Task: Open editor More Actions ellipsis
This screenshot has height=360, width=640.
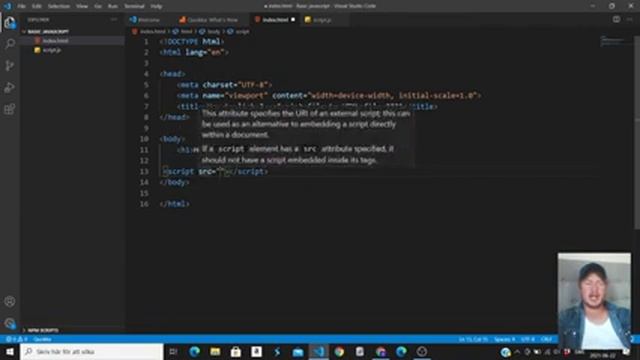Action: click(x=629, y=19)
